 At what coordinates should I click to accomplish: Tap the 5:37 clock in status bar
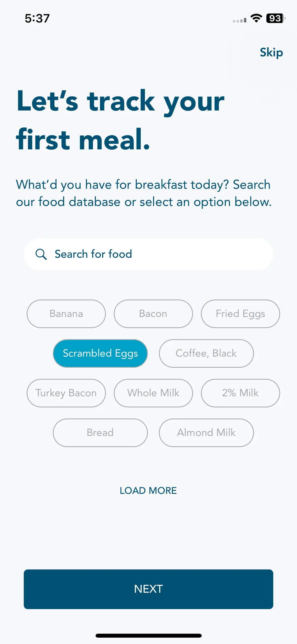(x=37, y=19)
